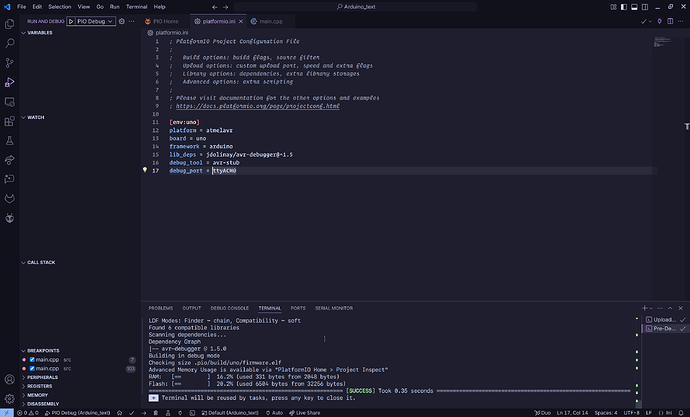Image resolution: width=690 pixels, height=417 pixels.
Task: Open the PlatformIO new terminal status icon
Action: [192, 413]
